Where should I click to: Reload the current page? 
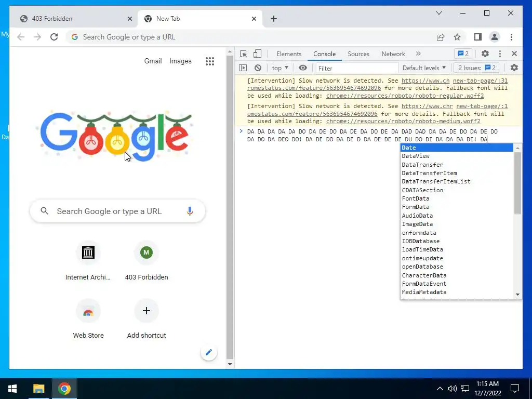[54, 37]
